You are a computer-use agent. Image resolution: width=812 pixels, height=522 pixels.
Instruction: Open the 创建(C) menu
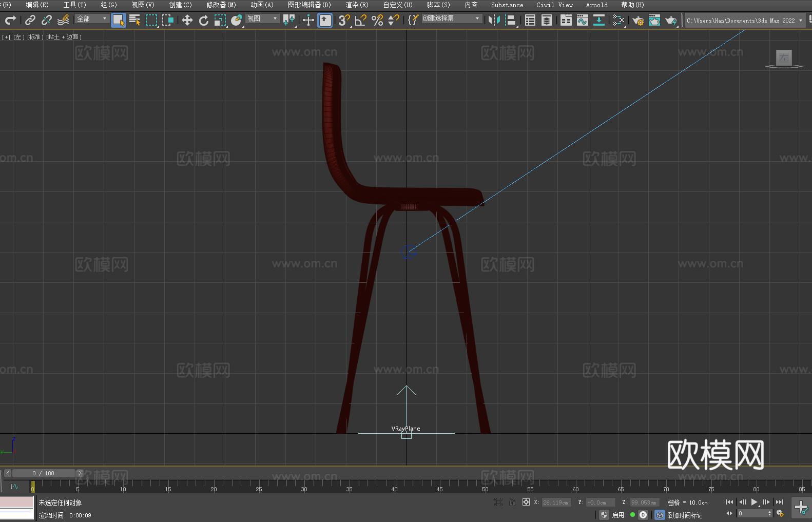click(180, 5)
